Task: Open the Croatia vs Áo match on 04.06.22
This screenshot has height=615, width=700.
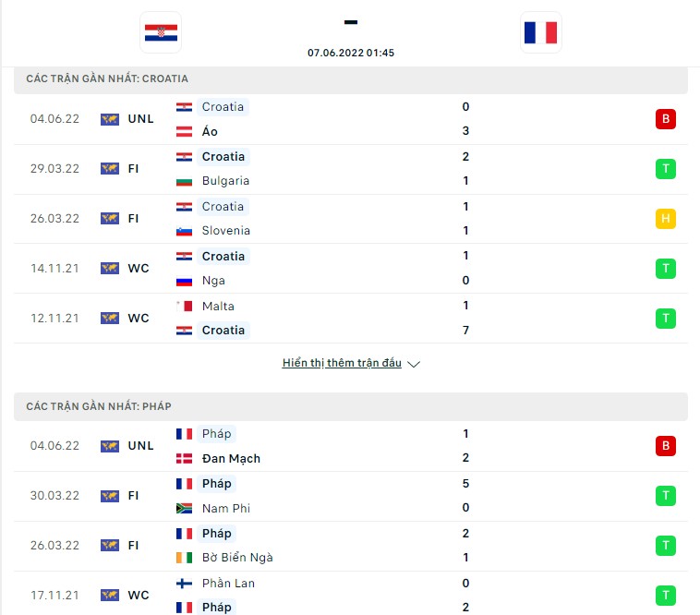Action: (x=351, y=119)
